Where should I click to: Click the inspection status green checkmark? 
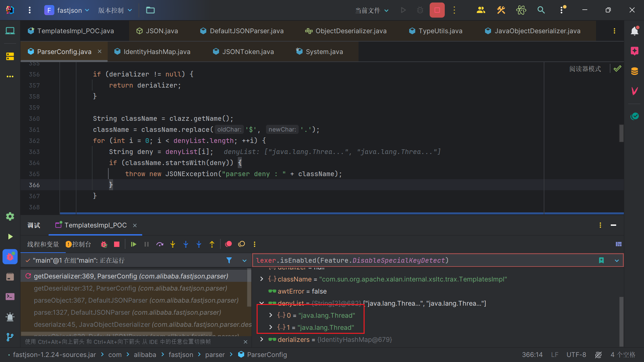pyautogui.click(x=617, y=69)
